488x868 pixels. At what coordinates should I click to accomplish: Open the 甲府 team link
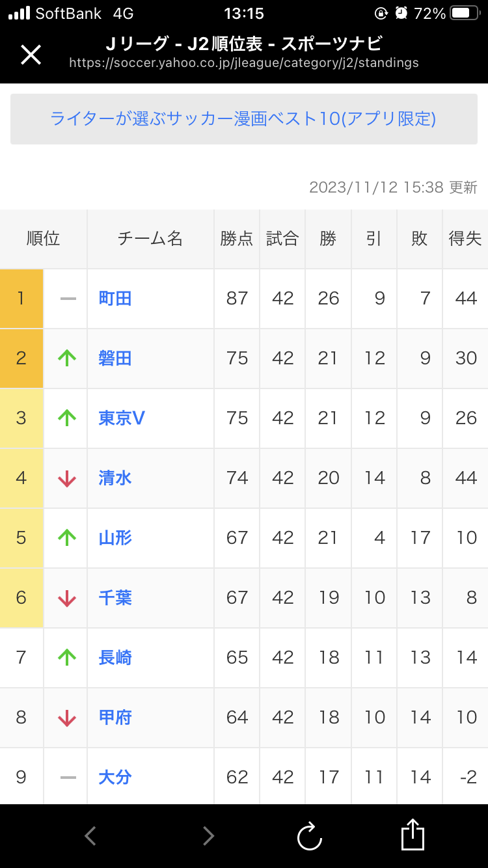point(115,718)
